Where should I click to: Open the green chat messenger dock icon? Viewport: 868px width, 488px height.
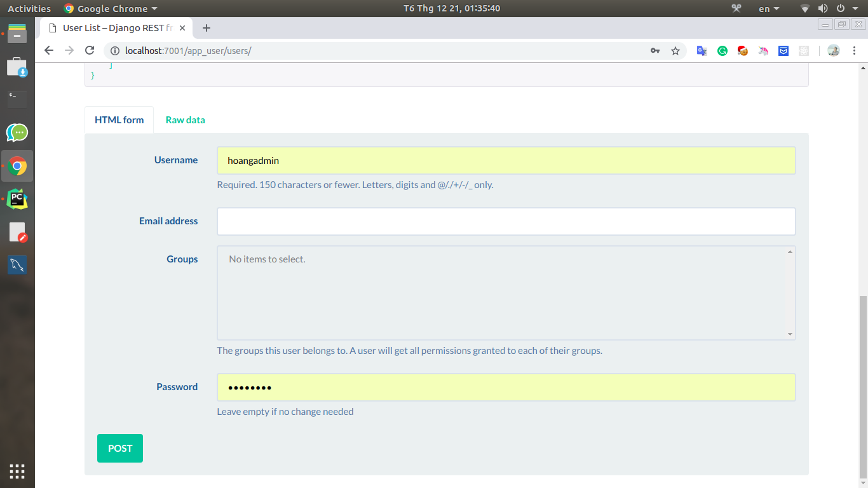(17, 132)
